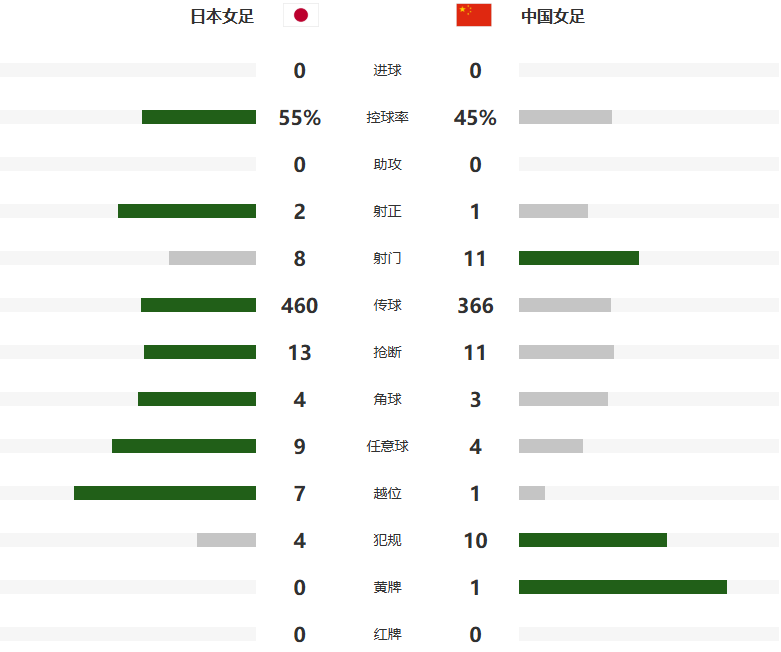Select the 日本女足 team name

tap(222, 16)
